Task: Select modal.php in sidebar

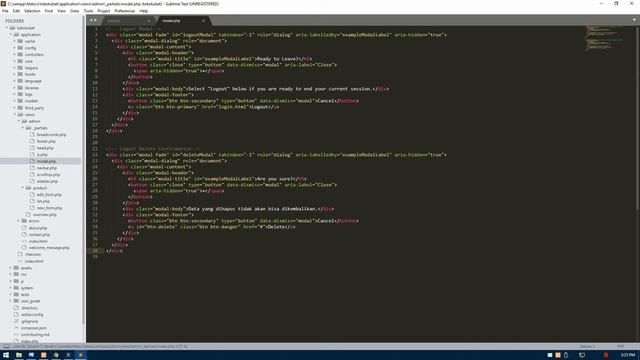Action: click(46, 161)
